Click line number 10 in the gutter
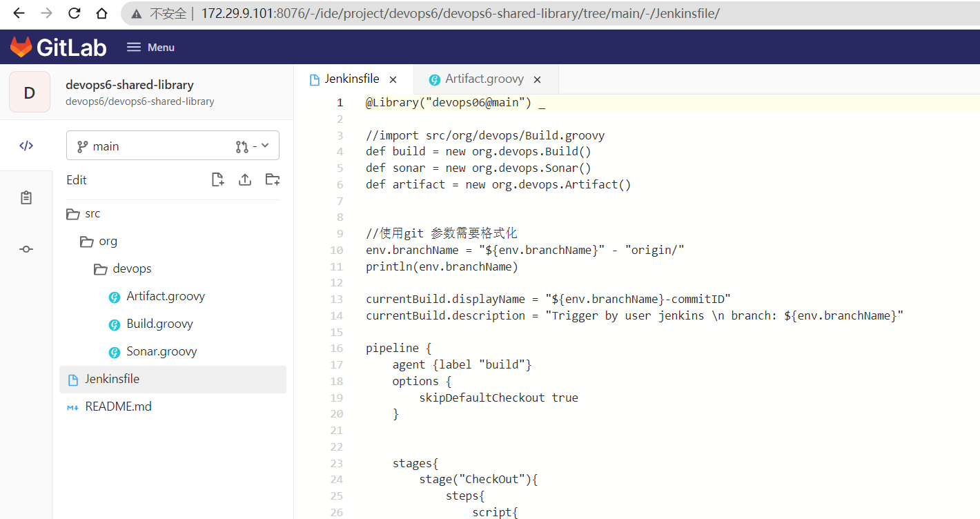The height and width of the screenshot is (519, 980). pos(336,250)
